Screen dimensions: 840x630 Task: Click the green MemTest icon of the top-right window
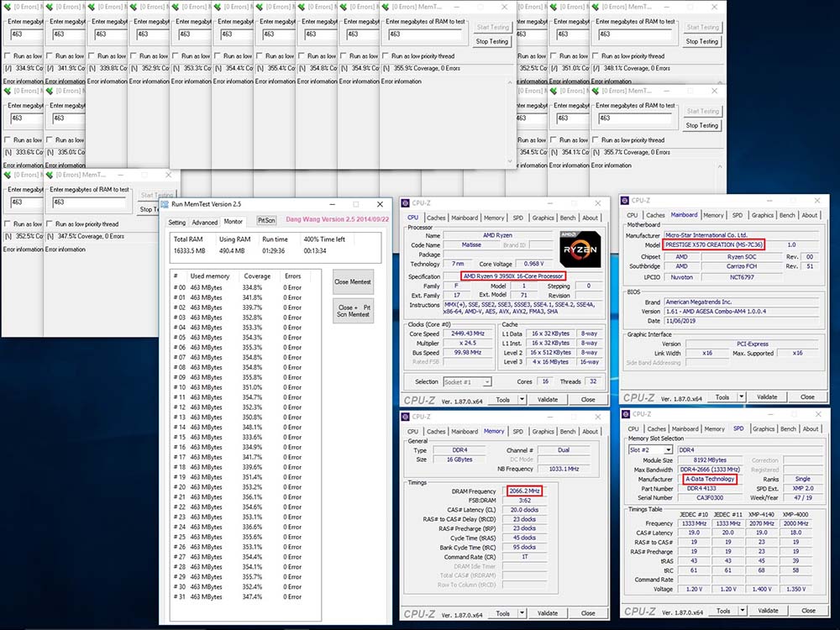[x=595, y=7]
